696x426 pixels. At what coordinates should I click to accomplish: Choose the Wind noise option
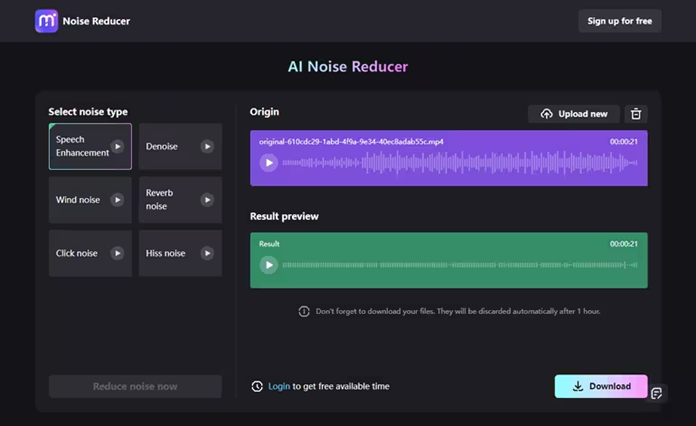coord(78,200)
